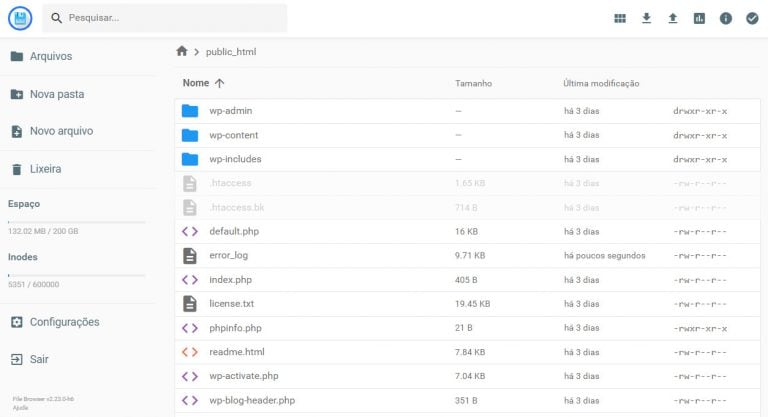768x417 pixels.
Task: Show info with the information icon
Action: coord(726,18)
